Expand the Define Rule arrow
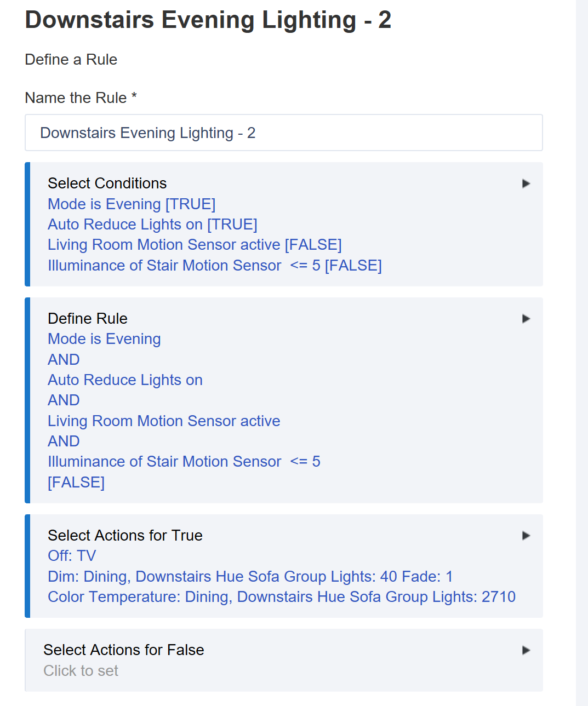This screenshot has height=706, width=588. pyautogui.click(x=526, y=319)
